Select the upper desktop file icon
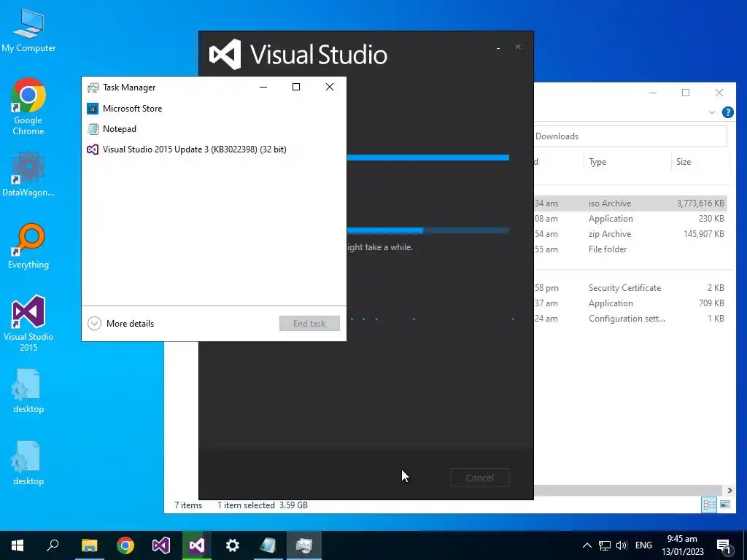This screenshot has height=560, width=747. click(x=28, y=391)
